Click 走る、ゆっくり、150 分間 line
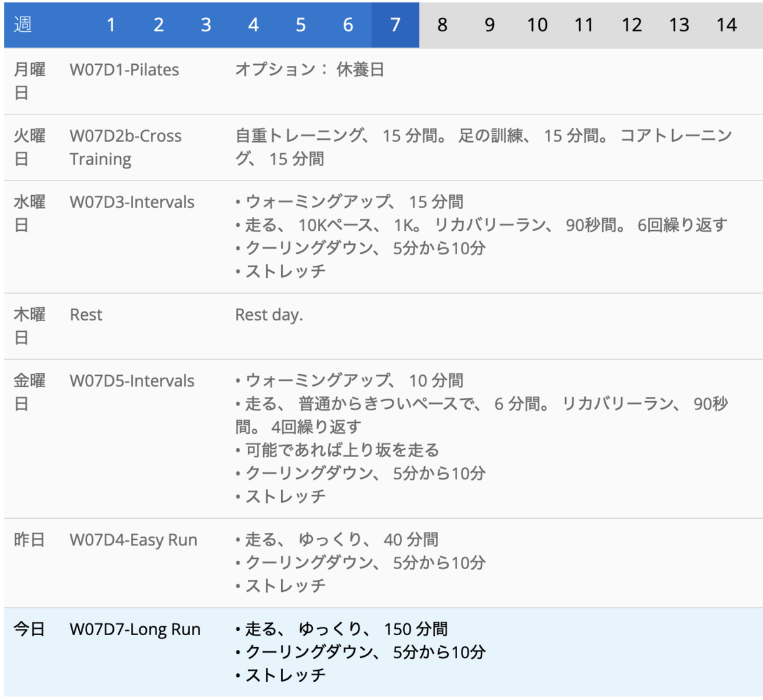763x700 pixels. click(x=341, y=629)
